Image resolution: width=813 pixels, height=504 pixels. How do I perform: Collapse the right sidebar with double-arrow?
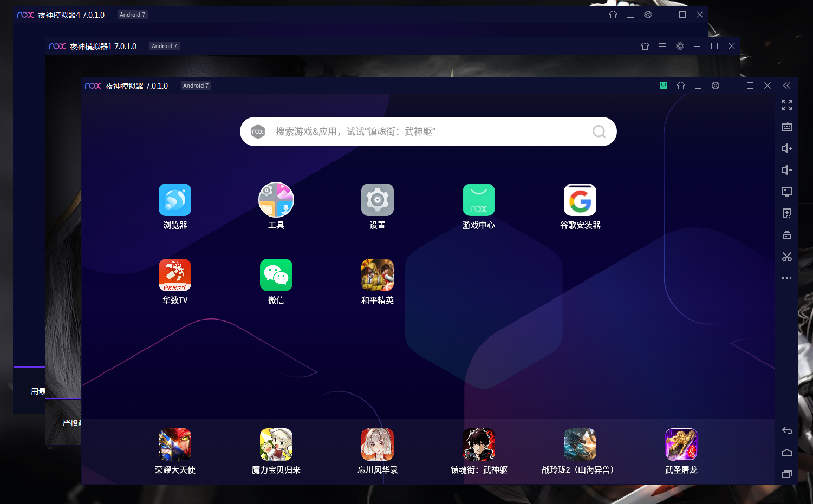click(786, 86)
